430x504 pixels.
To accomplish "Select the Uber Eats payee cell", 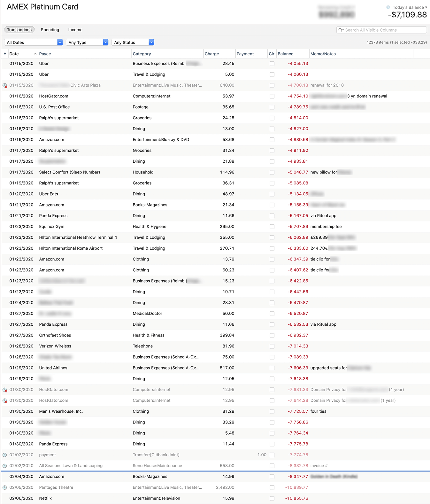I will coord(49,194).
